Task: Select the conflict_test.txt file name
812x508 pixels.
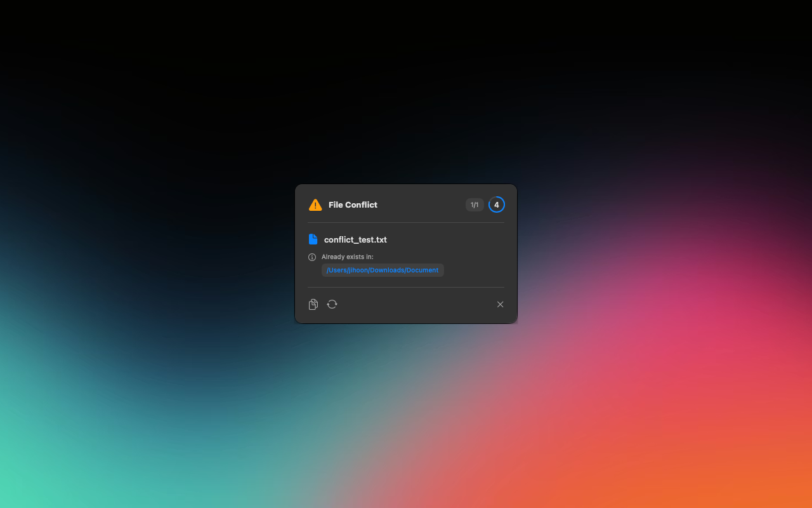Action: [355, 240]
